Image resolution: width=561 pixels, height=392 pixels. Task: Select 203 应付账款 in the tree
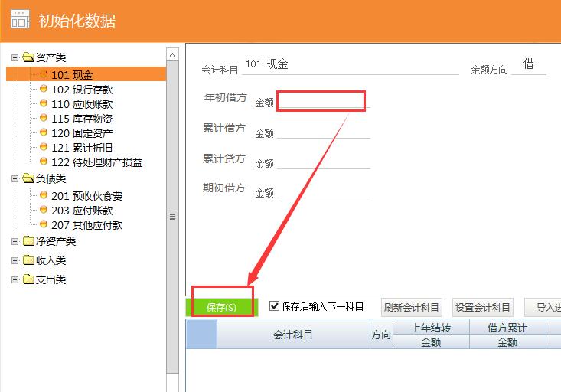point(82,211)
